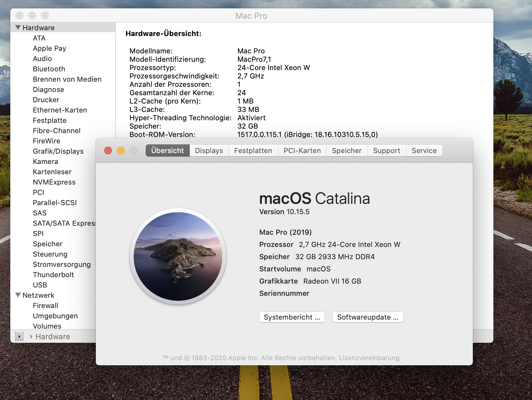Click the Boot-ROM-Version value
Screen dimensions: 532x400
click(307, 134)
